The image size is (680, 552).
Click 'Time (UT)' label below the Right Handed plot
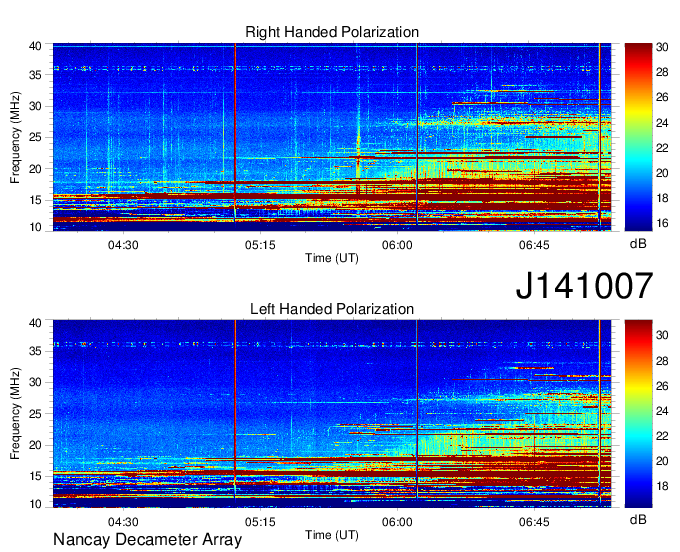tap(332, 258)
